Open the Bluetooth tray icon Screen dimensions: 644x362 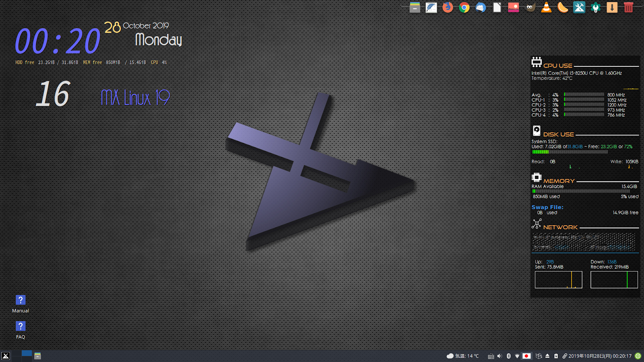point(508,356)
